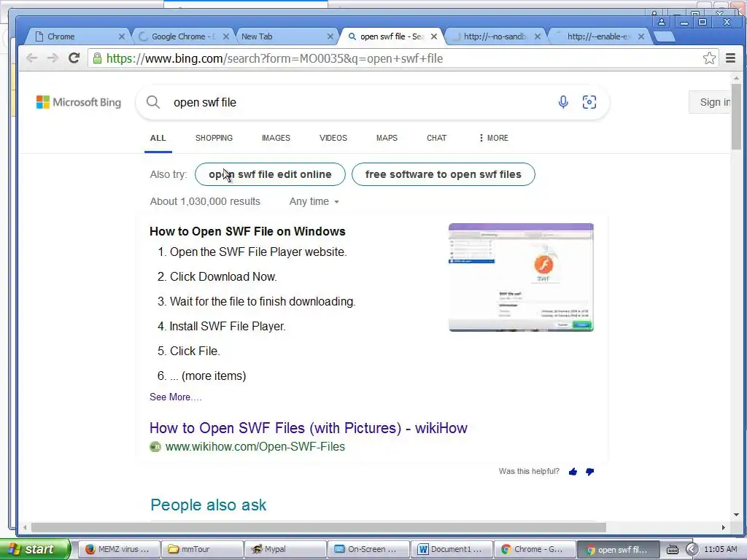This screenshot has height=560, width=747.
Task: Switch to MEMZ virus taskbar item
Action: click(x=118, y=549)
